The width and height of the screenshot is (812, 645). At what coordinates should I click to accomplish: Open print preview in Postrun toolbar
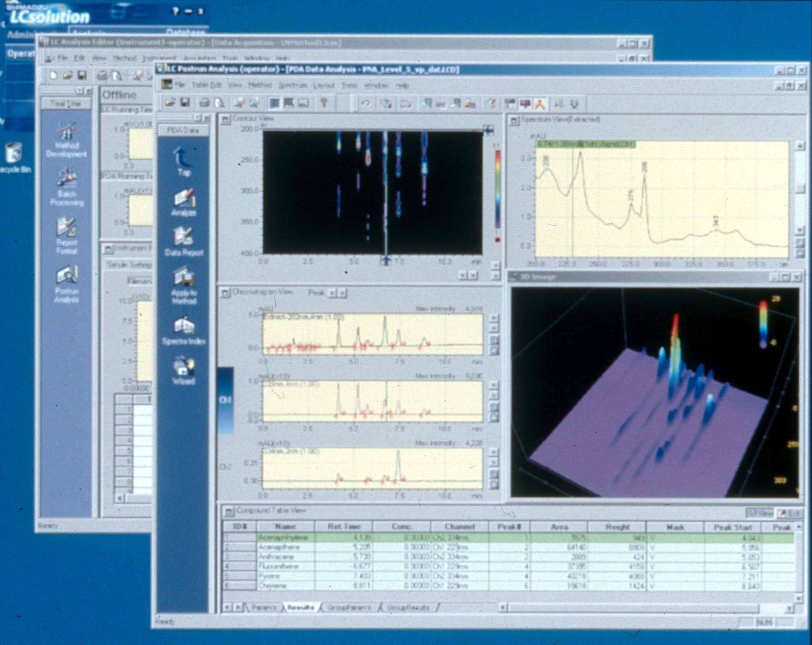click(x=219, y=103)
